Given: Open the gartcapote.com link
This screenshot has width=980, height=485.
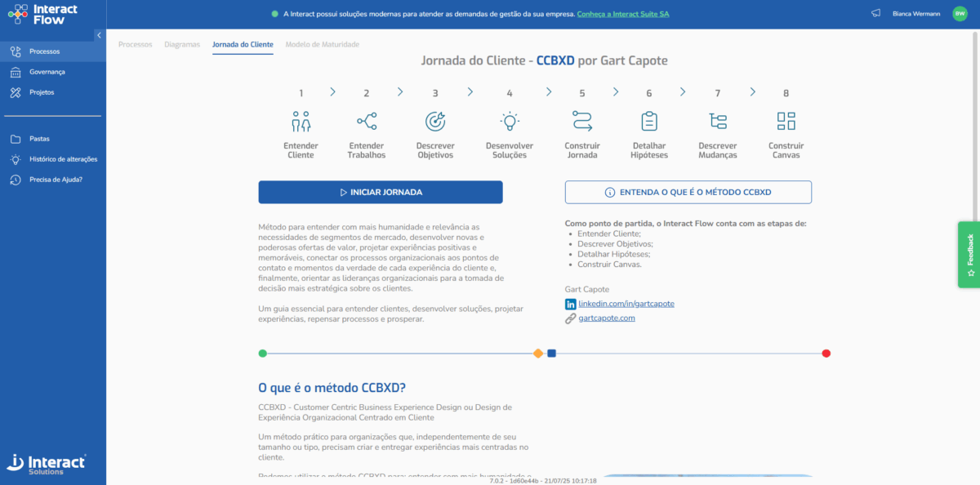Looking at the screenshot, I should 607,318.
